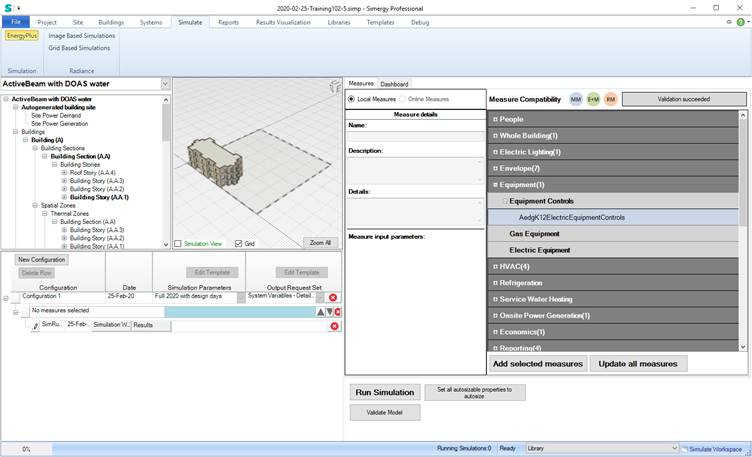Switch to the Dashboard tab
The height and width of the screenshot is (457, 752).
pos(394,84)
